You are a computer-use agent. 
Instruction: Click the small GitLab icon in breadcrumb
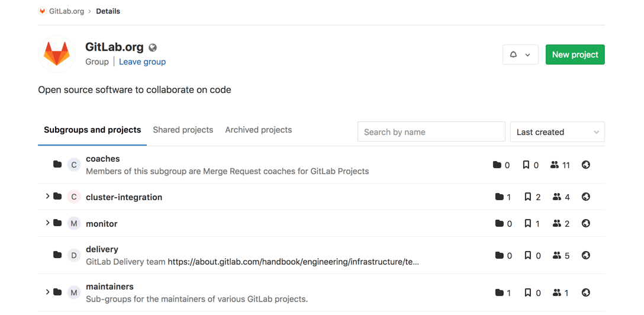tap(42, 11)
